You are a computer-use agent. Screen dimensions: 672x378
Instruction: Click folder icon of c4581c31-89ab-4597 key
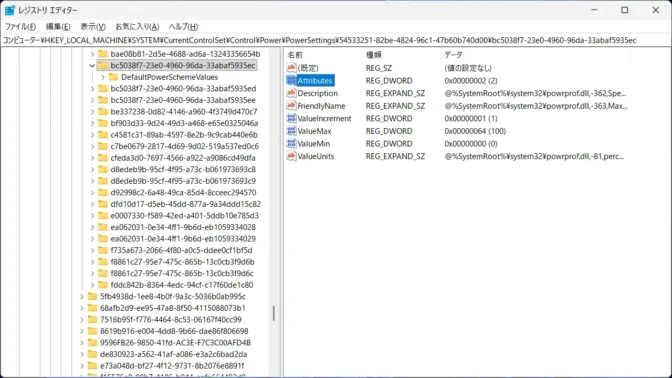(x=103, y=135)
